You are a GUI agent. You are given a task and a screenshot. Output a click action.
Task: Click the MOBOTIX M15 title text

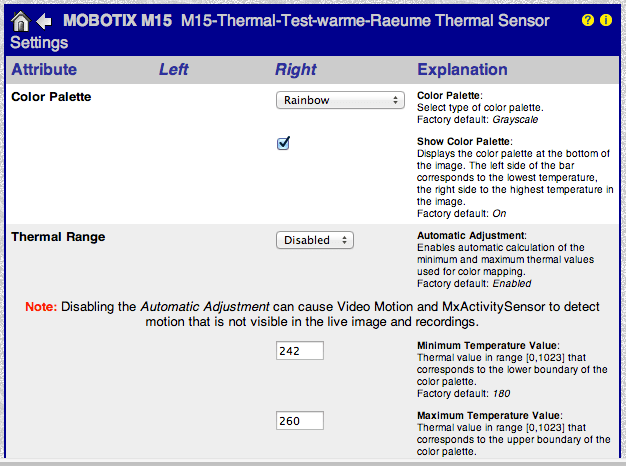[x=116, y=21]
